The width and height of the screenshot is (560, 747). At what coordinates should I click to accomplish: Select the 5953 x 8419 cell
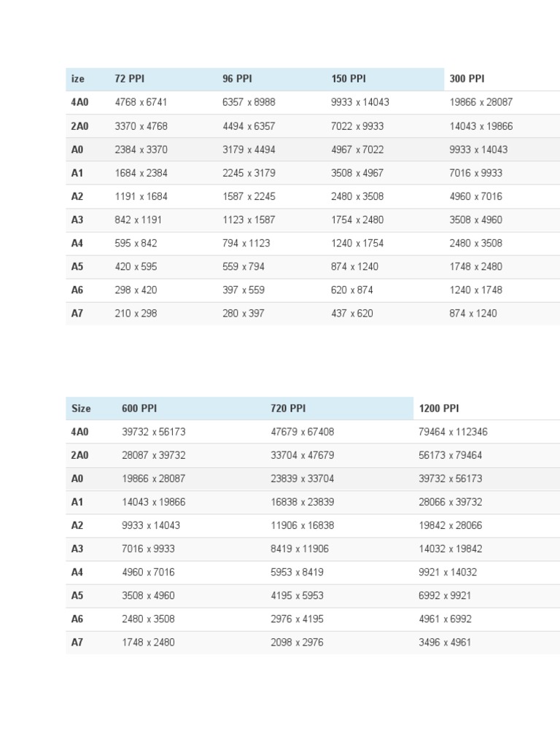pos(297,572)
